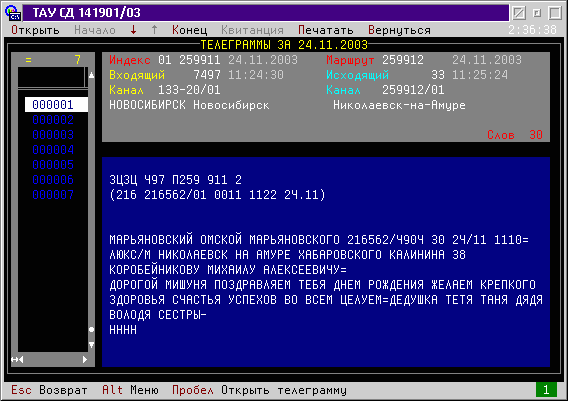
Task: Click the Маршрут value 259912
Action: tap(403, 60)
